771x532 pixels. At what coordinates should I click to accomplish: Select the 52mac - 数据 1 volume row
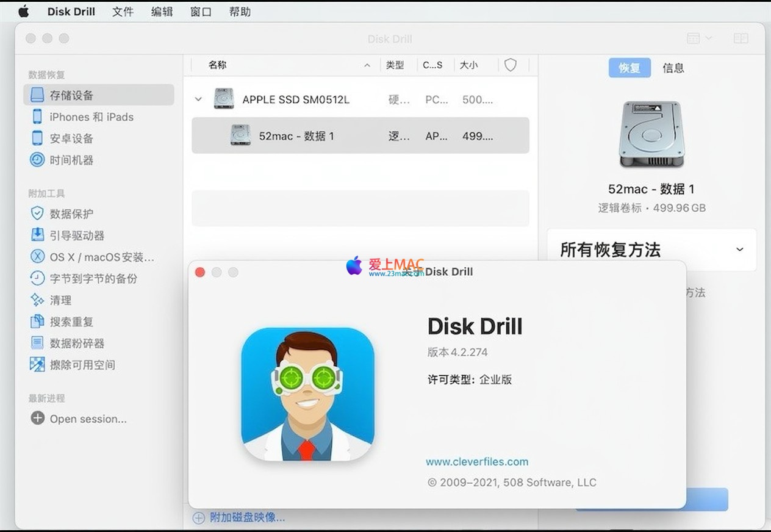[x=360, y=136]
